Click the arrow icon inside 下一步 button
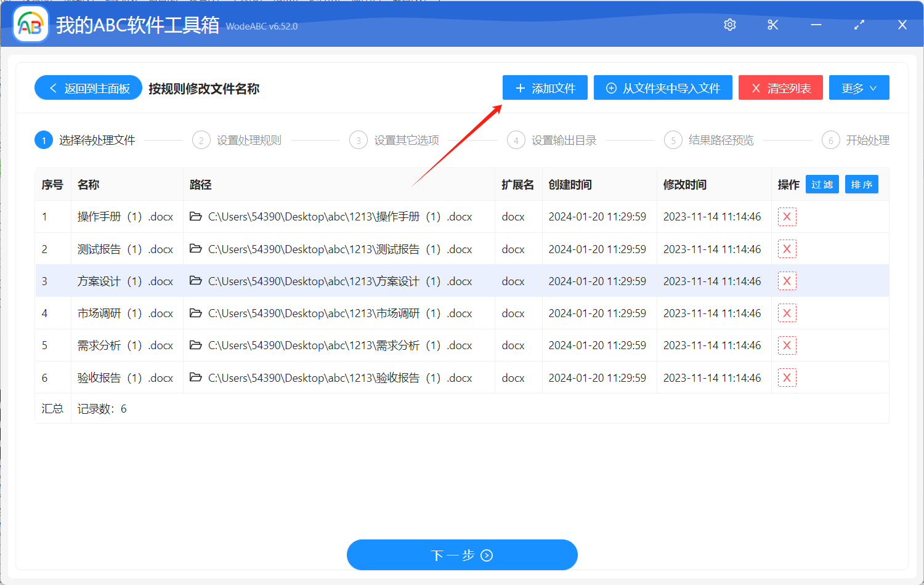This screenshot has height=585, width=924. pyautogui.click(x=486, y=555)
